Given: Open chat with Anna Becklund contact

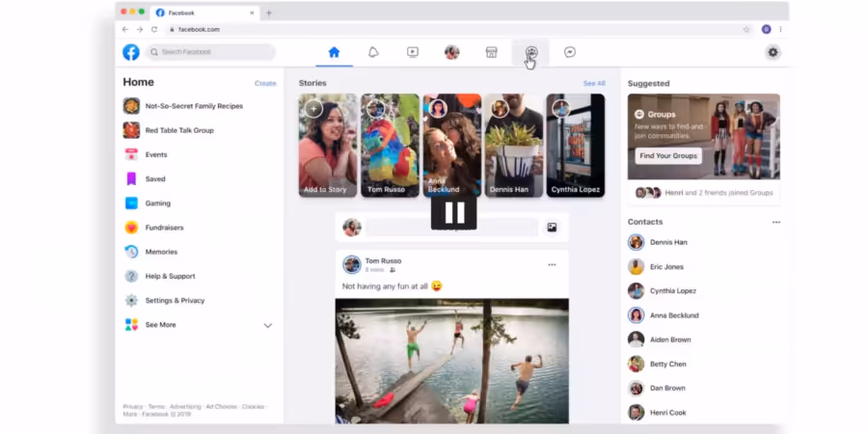Looking at the screenshot, I should point(664,315).
